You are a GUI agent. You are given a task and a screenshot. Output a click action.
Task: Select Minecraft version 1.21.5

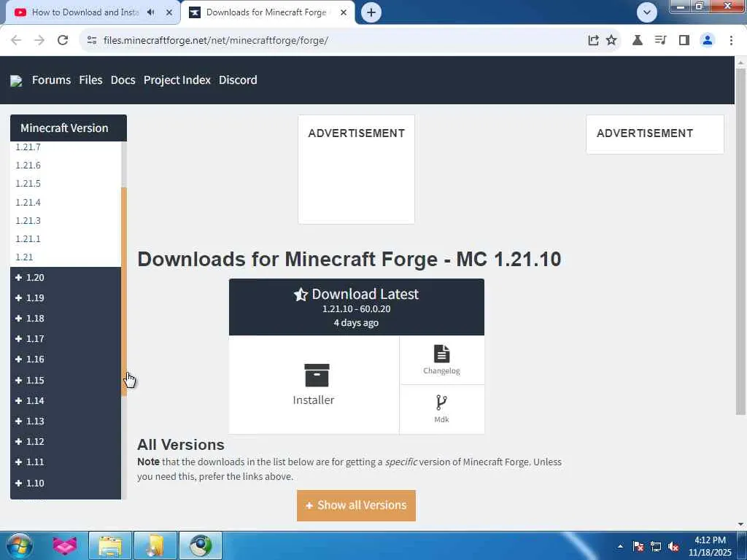pyautogui.click(x=28, y=183)
